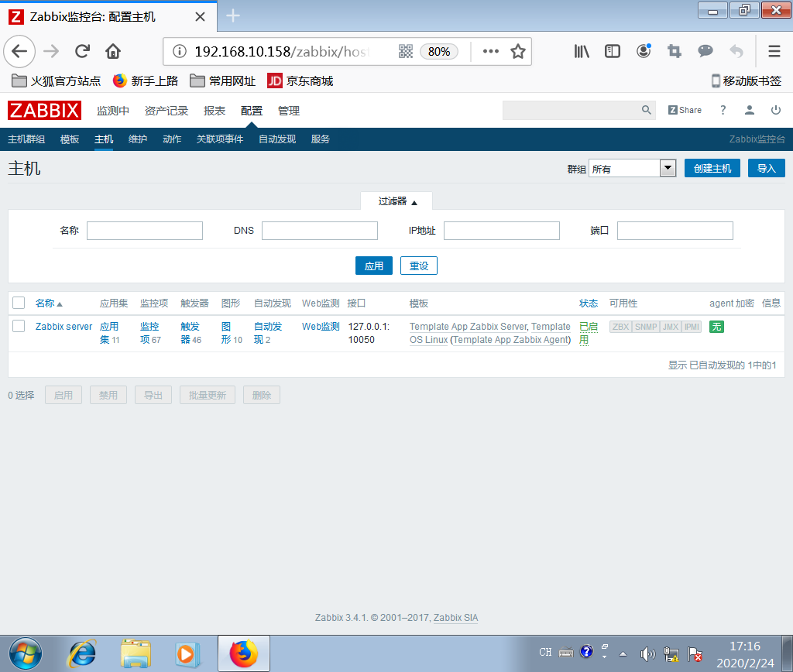Open the 京东商城 bookmark
The width and height of the screenshot is (793, 672).
(x=300, y=81)
